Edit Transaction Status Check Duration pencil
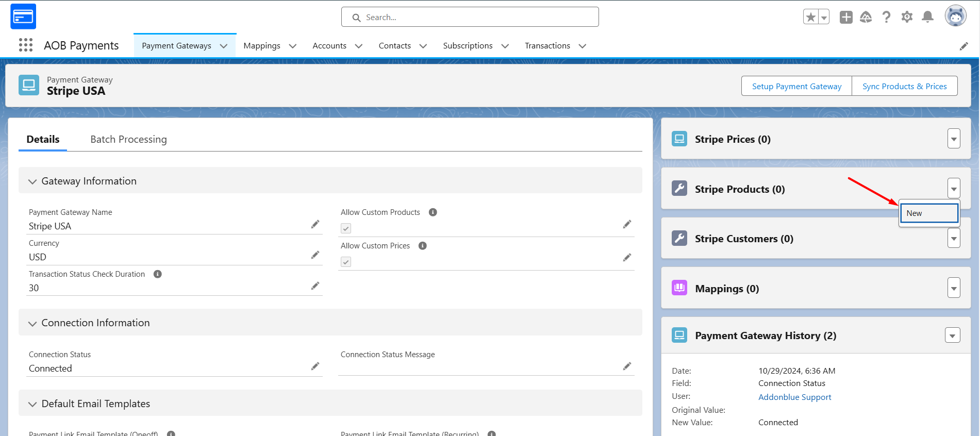This screenshot has width=980, height=436. point(315,286)
